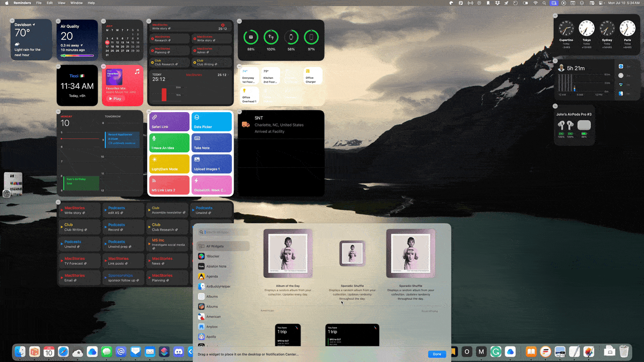Toggle the Kitchen 2nd Floor accessory
The height and width of the screenshot is (362, 644).
click(270, 76)
